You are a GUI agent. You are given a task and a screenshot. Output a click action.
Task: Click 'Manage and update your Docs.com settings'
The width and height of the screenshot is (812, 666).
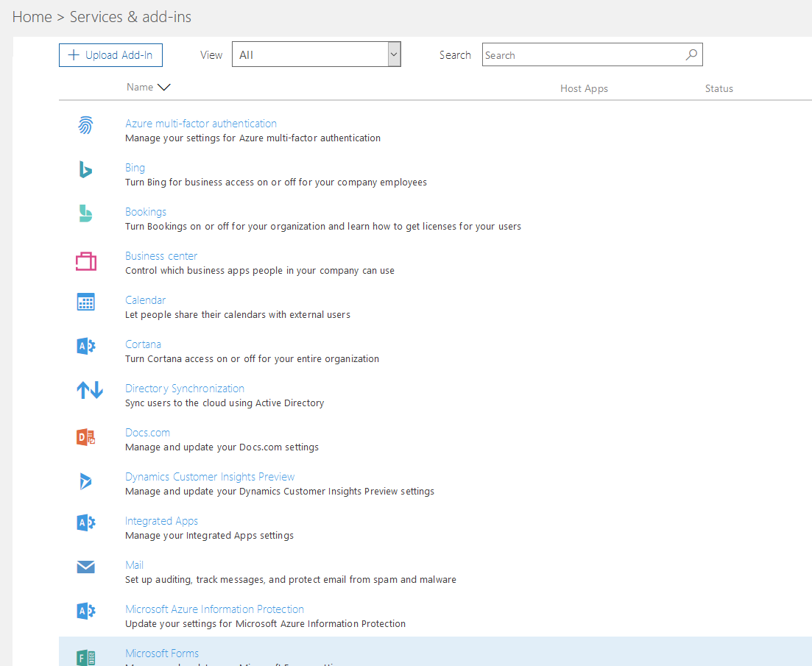[x=222, y=447]
